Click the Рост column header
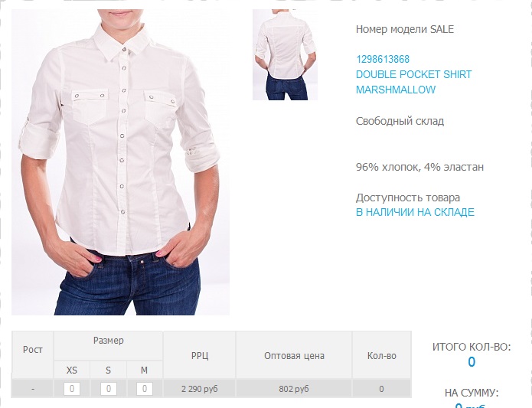The height and width of the screenshot is (408, 532). (x=33, y=350)
